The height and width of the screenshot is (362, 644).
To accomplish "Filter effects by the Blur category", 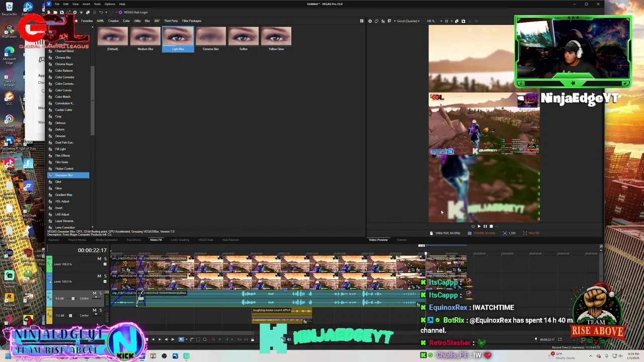I will pyautogui.click(x=147, y=21).
